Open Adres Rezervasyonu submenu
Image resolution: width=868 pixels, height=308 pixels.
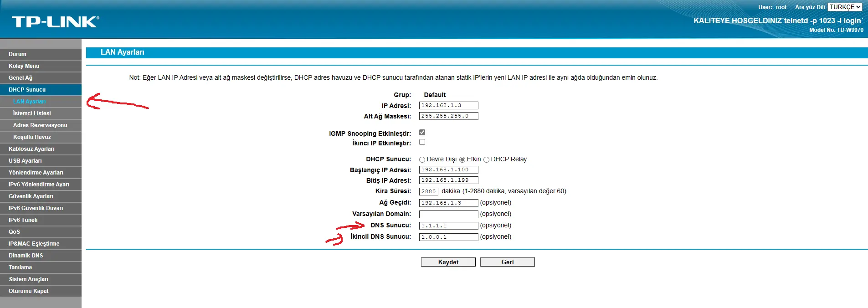coord(41,125)
